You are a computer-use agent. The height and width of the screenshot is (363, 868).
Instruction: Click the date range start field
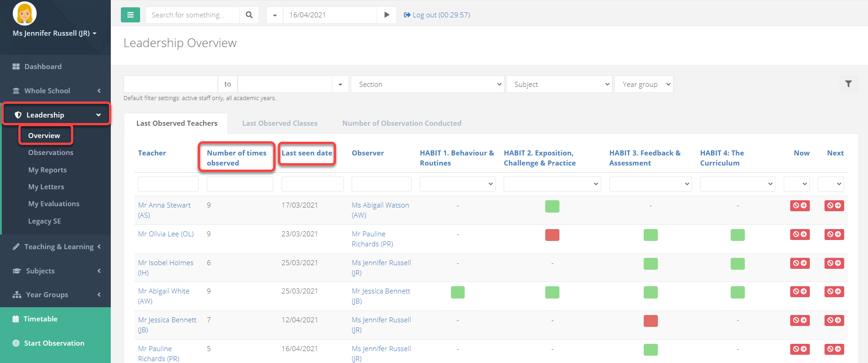tap(171, 84)
